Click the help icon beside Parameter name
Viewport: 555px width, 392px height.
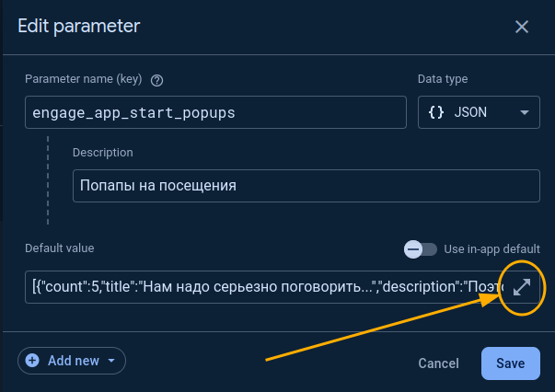(x=156, y=80)
